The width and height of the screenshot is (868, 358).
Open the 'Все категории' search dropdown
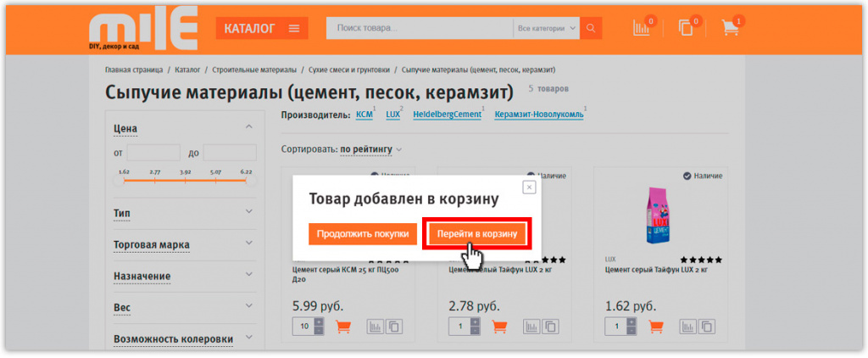[x=547, y=28]
